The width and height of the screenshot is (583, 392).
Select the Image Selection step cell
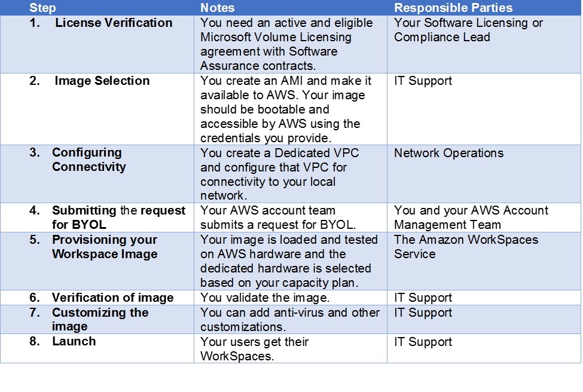point(97,109)
